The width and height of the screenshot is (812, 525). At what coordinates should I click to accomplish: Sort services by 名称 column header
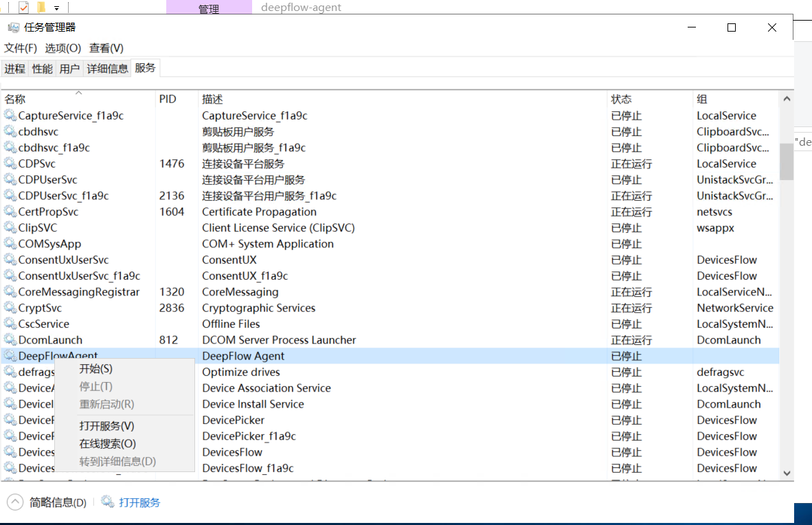point(15,100)
